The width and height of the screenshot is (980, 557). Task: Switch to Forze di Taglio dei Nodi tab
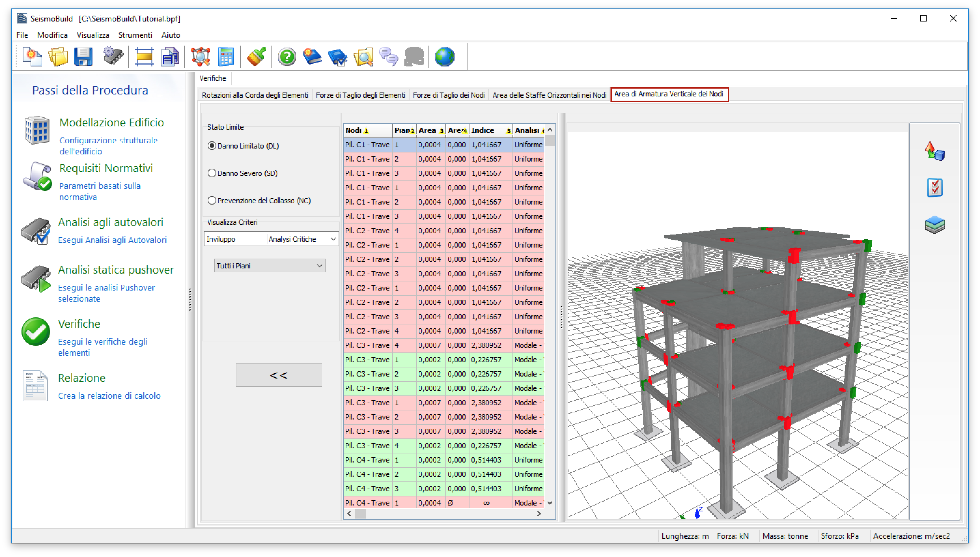click(x=449, y=95)
